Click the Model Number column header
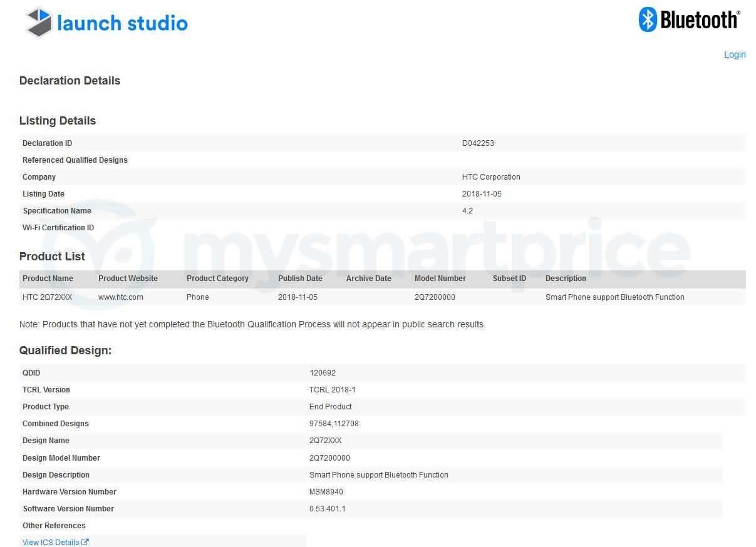This screenshot has width=756, height=547. pyautogui.click(x=440, y=279)
